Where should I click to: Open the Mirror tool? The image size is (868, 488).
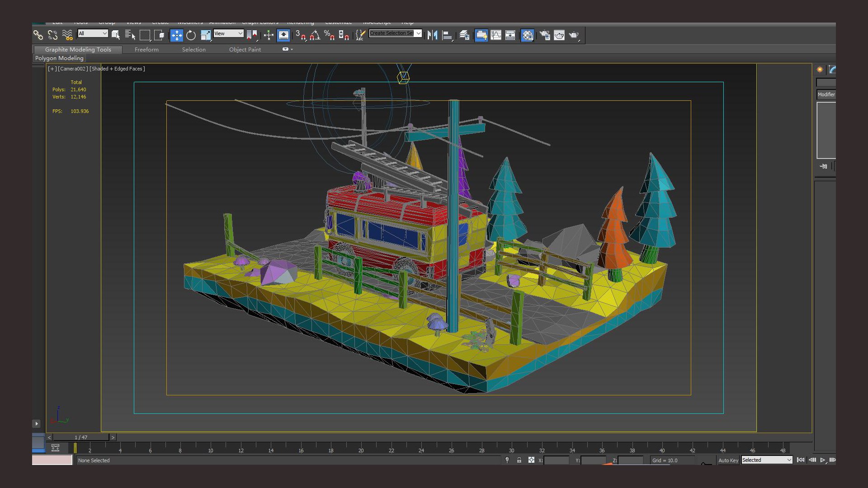click(432, 35)
